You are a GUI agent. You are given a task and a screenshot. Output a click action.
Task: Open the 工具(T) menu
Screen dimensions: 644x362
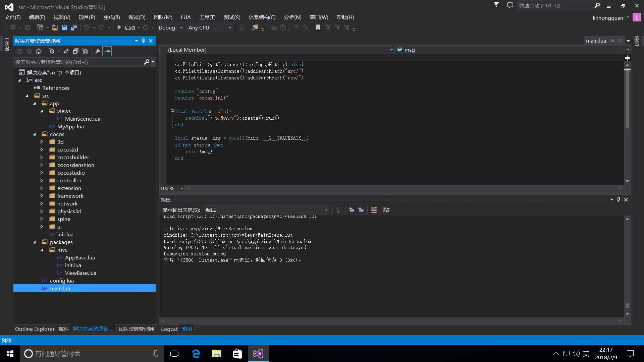207,17
